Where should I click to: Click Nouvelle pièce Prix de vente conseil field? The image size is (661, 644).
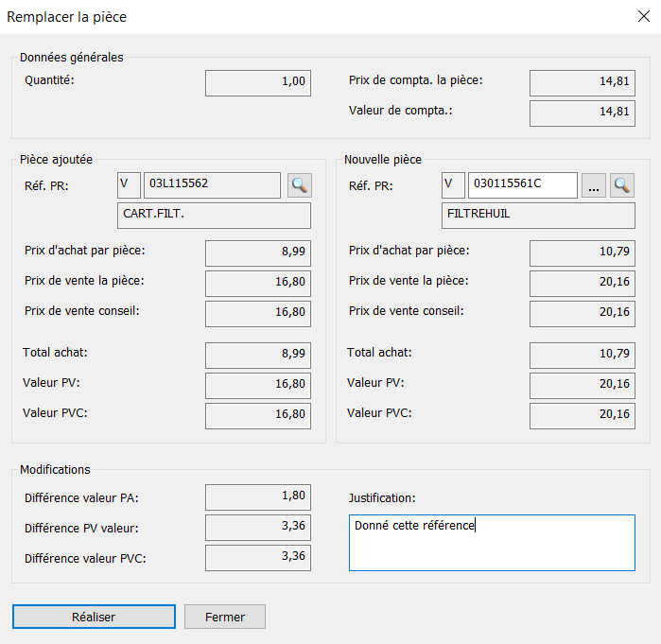(x=583, y=314)
